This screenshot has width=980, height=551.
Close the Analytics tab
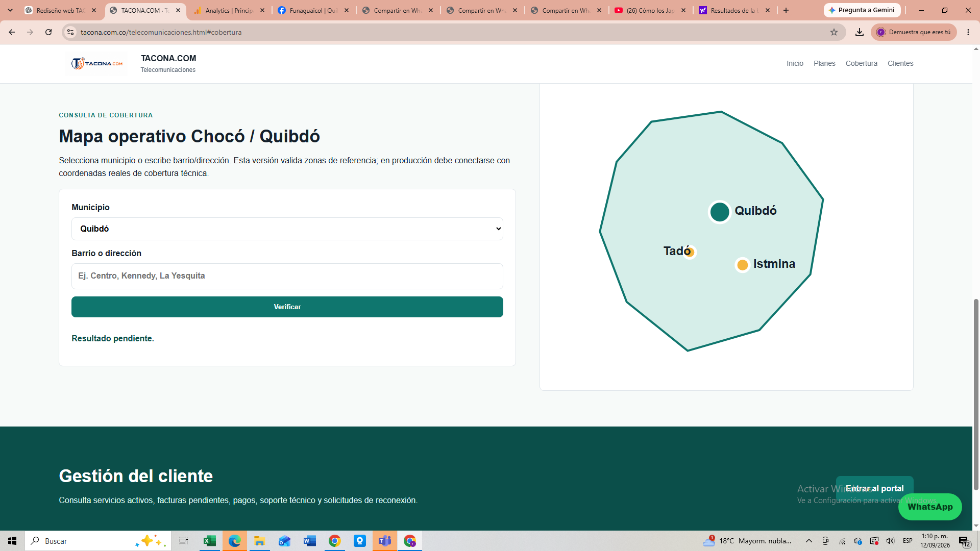coord(262,10)
